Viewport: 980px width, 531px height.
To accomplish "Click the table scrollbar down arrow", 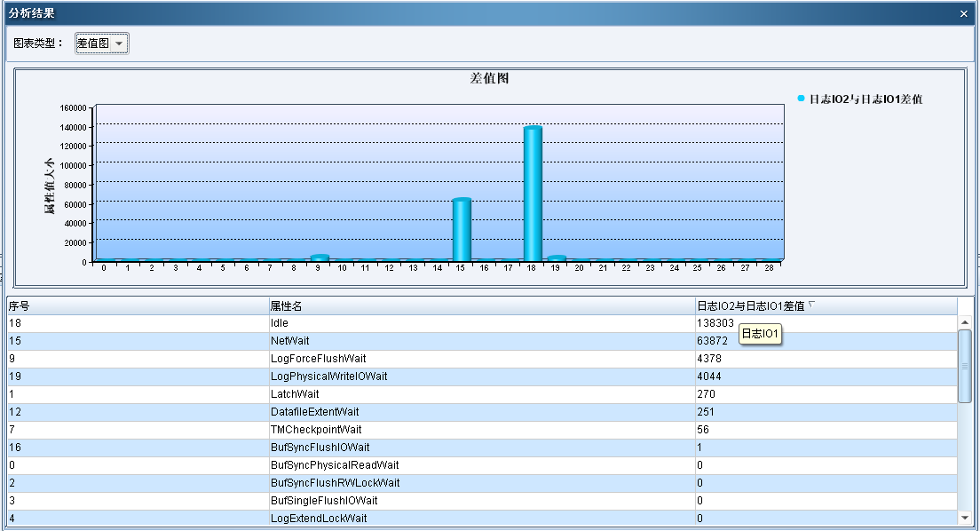I will 965,518.
